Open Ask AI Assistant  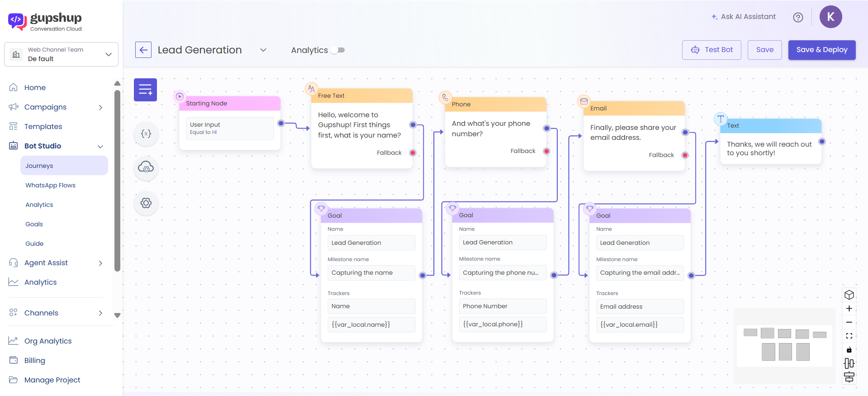click(x=743, y=17)
